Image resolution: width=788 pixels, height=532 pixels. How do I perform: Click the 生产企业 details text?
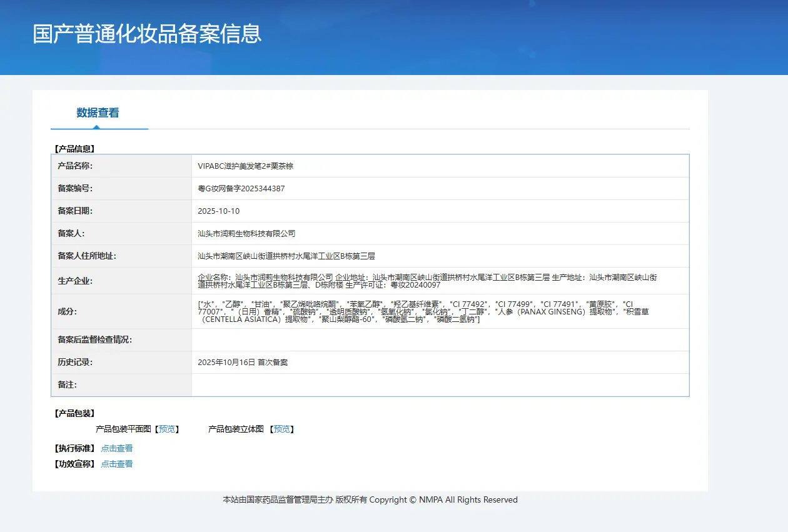click(x=428, y=281)
